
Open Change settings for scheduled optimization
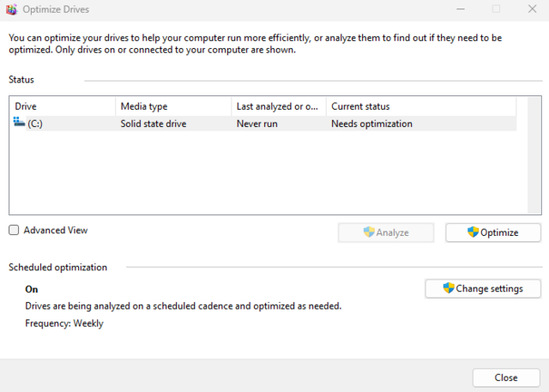(483, 289)
